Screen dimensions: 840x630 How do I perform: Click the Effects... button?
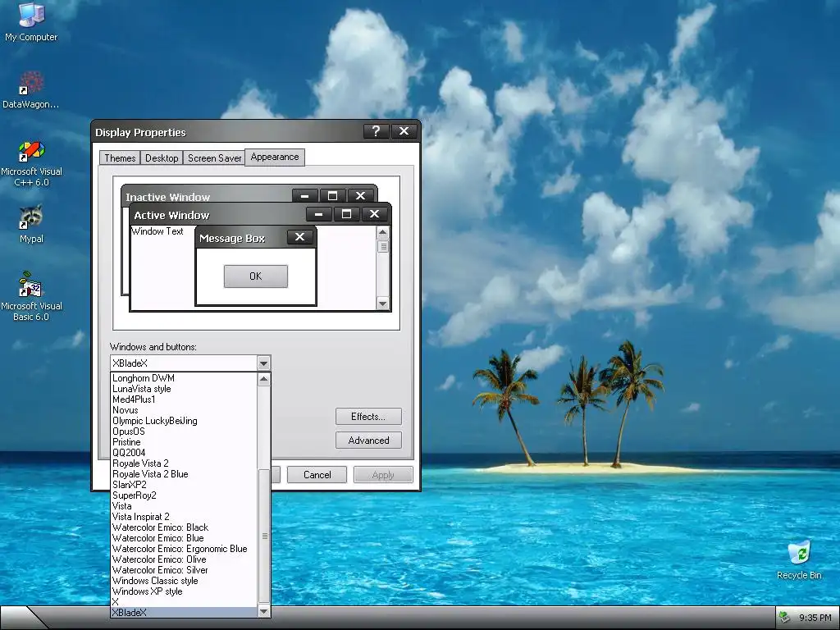tap(368, 416)
